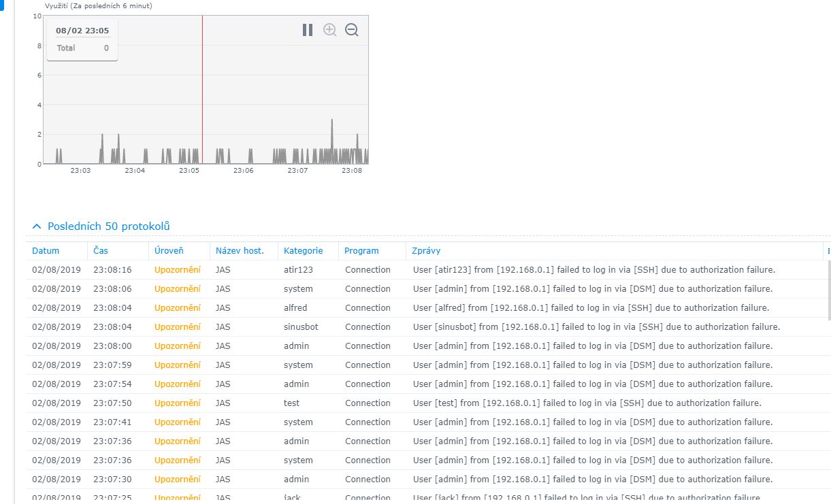
Task: Zoom in on the usage chart
Action: (330, 30)
